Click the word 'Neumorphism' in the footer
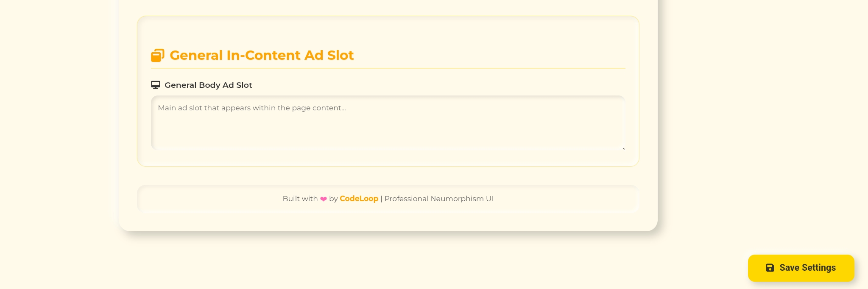 click(x=457, y=199)
